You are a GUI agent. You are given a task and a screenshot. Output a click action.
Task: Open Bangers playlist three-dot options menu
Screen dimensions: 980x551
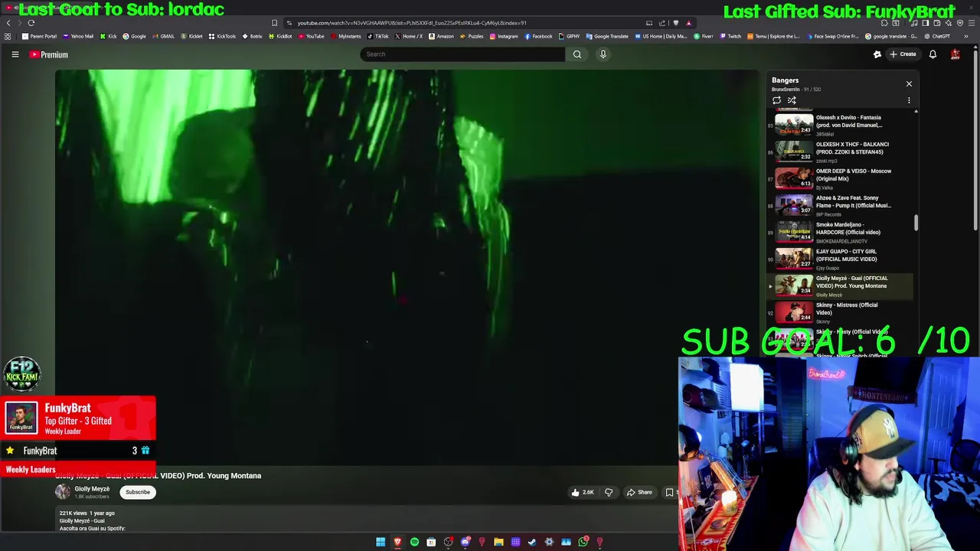[909, 100]
